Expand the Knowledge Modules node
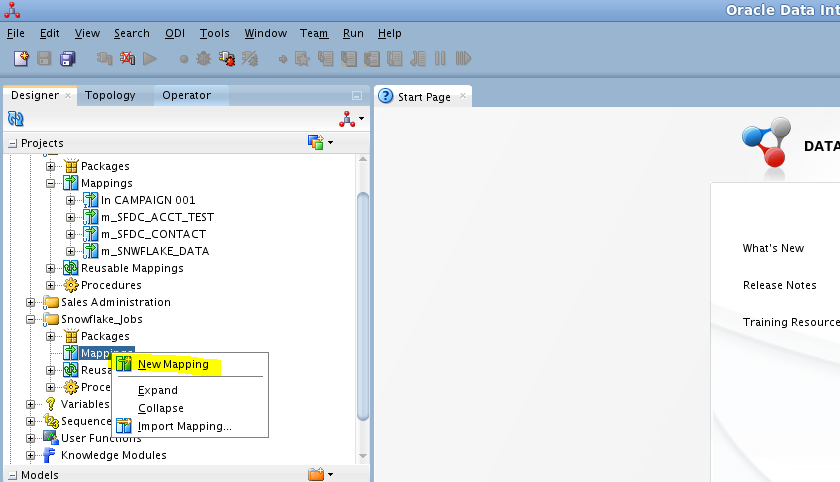Screen dimensions: 840x482 pos(31,456)
